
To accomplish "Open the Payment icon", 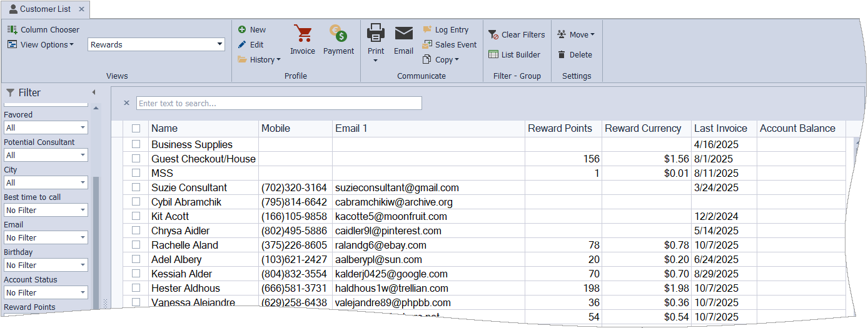I will pos(338,34).
